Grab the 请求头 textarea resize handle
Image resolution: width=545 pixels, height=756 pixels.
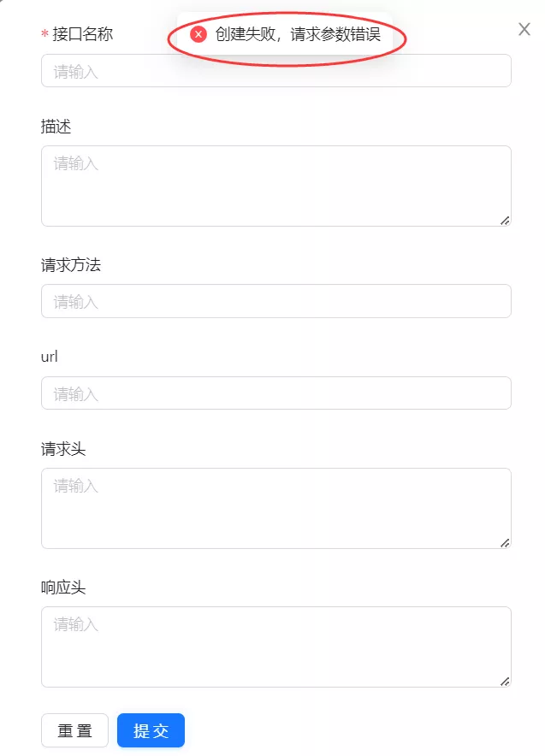[505, 543]
